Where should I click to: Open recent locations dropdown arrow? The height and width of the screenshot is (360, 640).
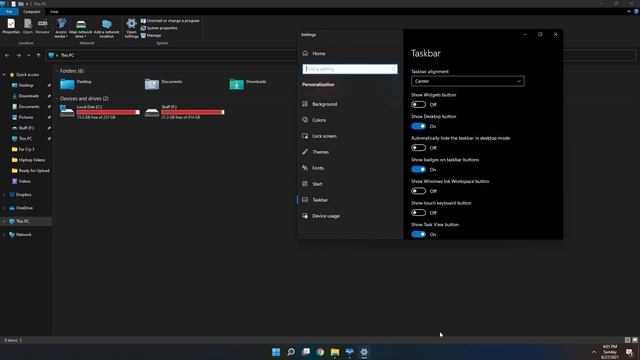(29, 55)
